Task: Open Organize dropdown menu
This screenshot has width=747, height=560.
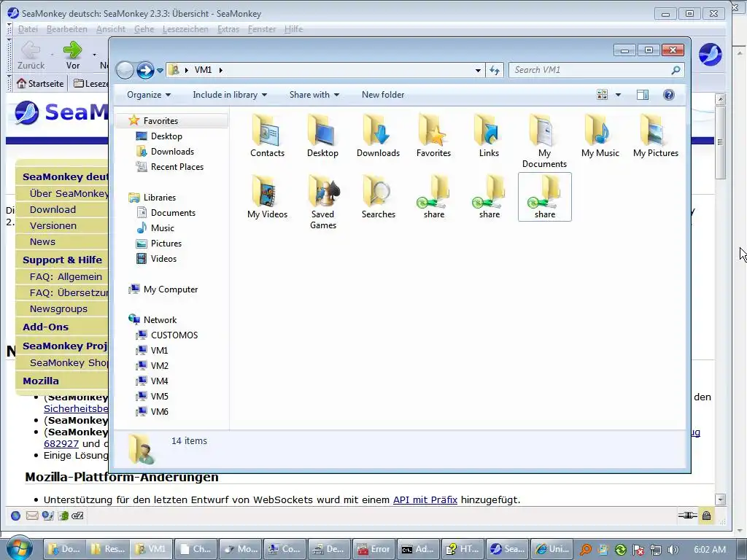Action: tap(149, 95)
